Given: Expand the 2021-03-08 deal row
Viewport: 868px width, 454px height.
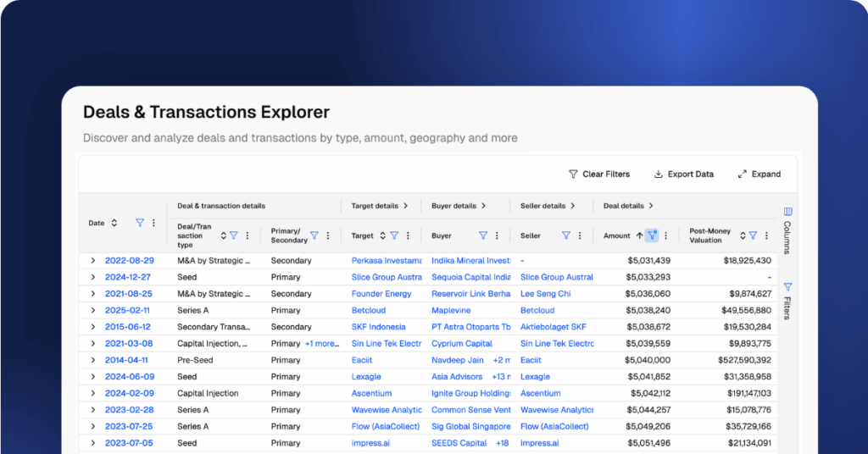Looking at the screenshot, I should coord(93,343).
